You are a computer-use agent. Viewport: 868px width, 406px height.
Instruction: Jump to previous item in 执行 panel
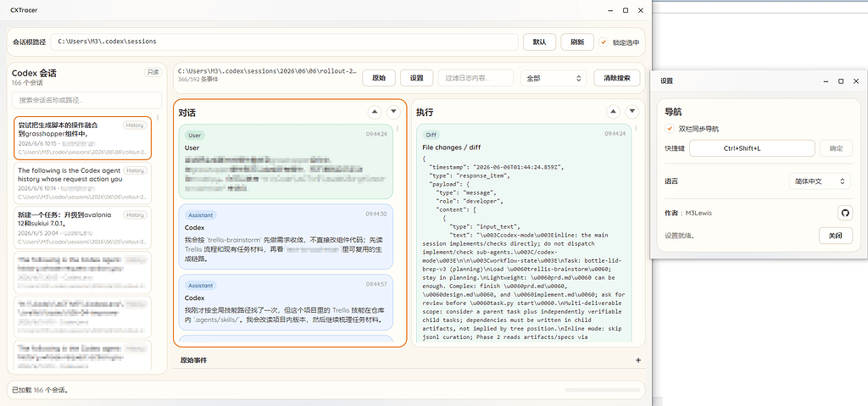tap(613, 112)
